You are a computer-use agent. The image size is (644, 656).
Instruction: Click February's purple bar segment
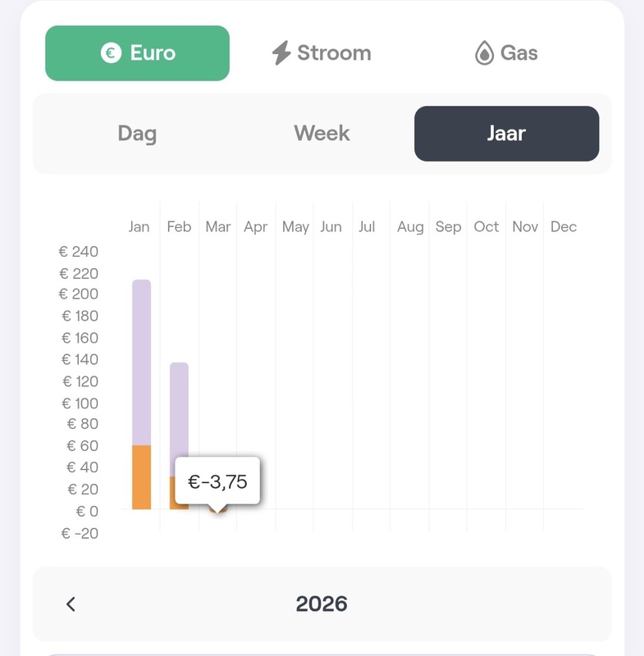click(x=180, y=410)
